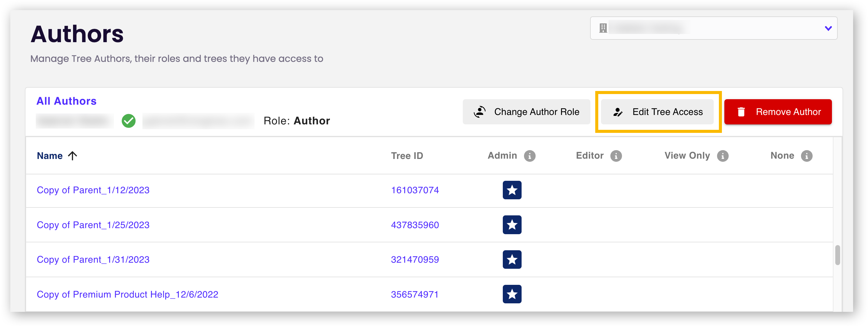868x327 pixels.
Task: Open the Copy of Parent_1/25/2023 tree
Action: pyautogui.click(x=93, y=225)
